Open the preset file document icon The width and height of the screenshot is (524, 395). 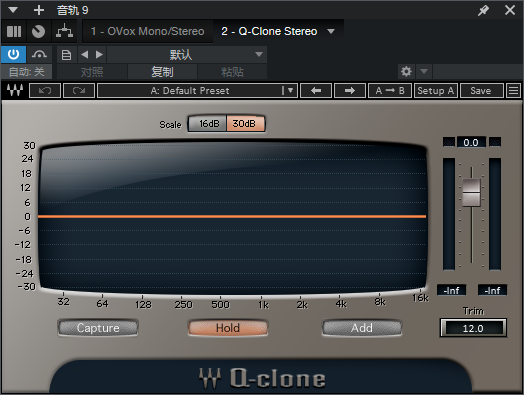click(67, 54)
